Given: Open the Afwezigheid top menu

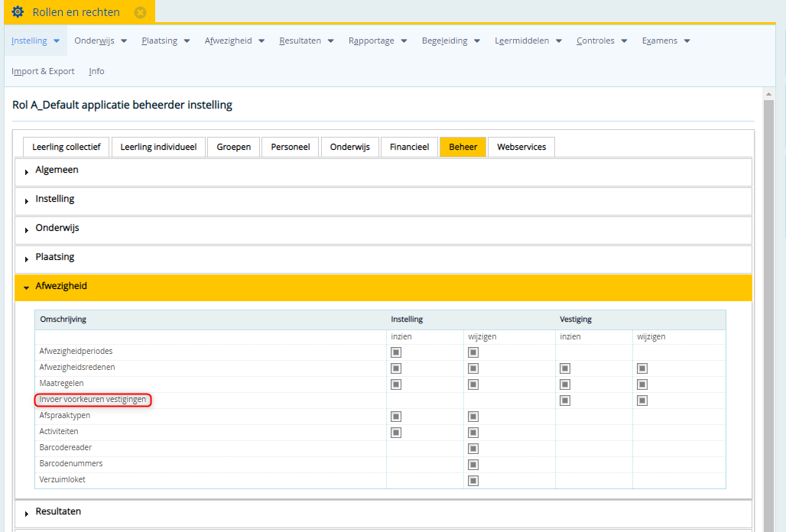Looking at the screenshot, I should coord(235,41).
